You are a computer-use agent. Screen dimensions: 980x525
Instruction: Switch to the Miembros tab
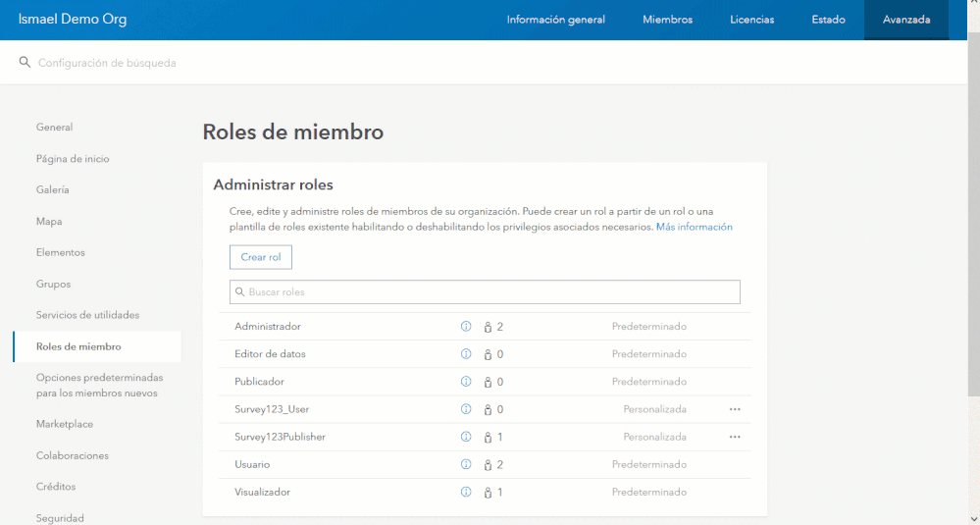pos(667,20)
